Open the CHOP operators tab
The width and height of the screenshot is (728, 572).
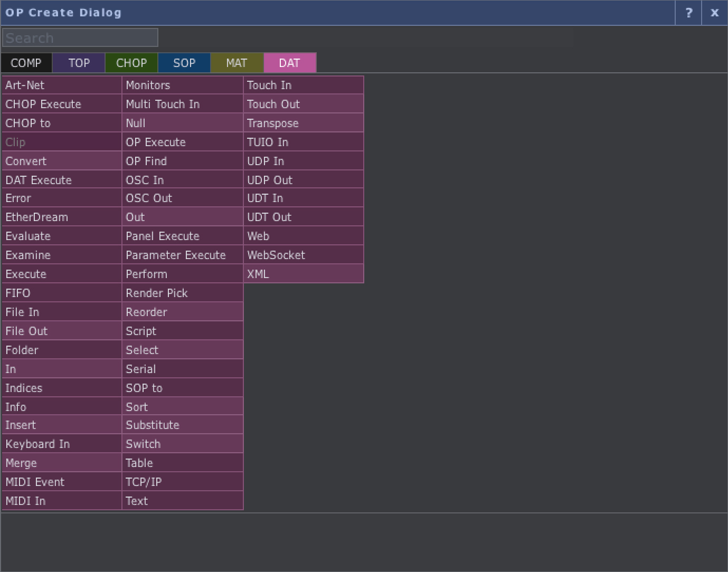[131, 62]
